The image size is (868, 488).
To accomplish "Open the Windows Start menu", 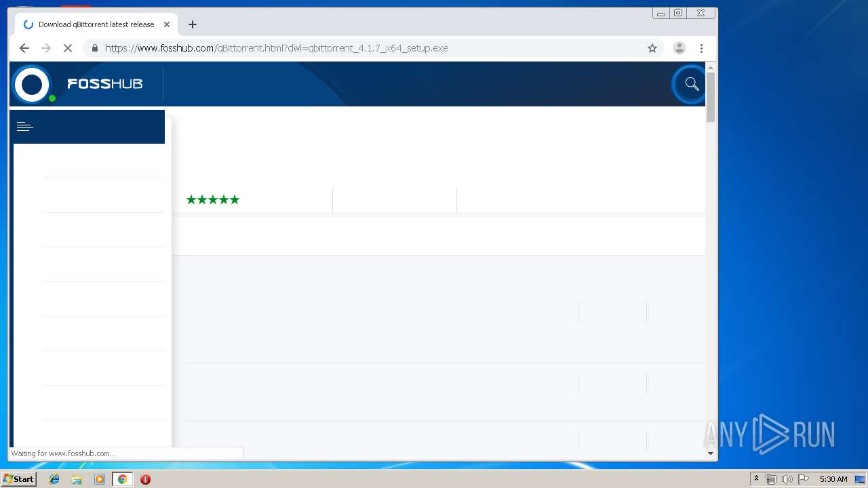I will click(x=19, y=479).
